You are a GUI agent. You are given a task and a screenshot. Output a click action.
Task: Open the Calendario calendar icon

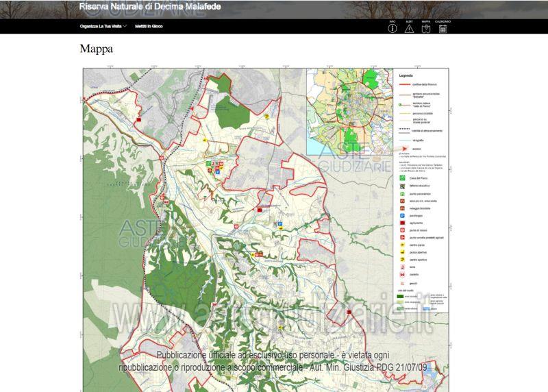click(443, 28)
